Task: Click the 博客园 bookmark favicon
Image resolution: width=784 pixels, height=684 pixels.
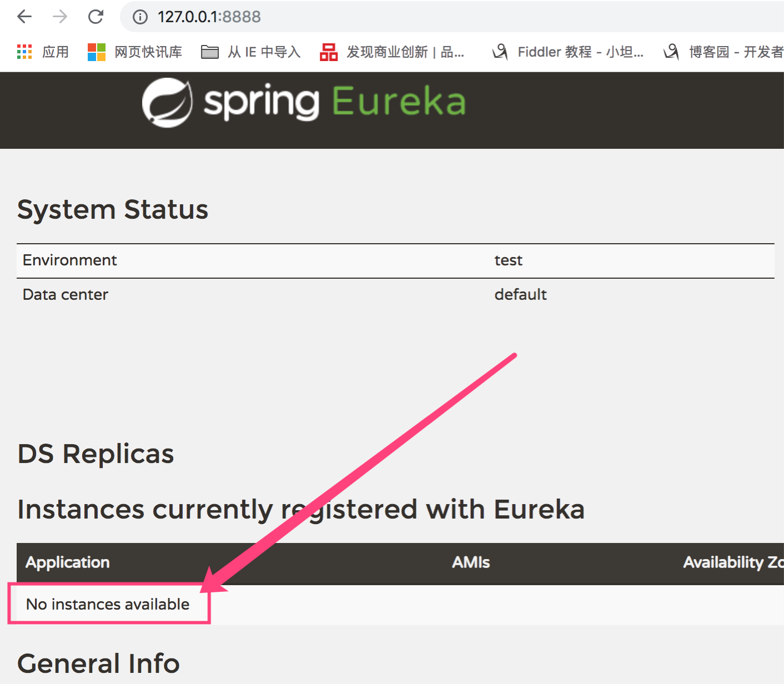Action: coord(671,52)
